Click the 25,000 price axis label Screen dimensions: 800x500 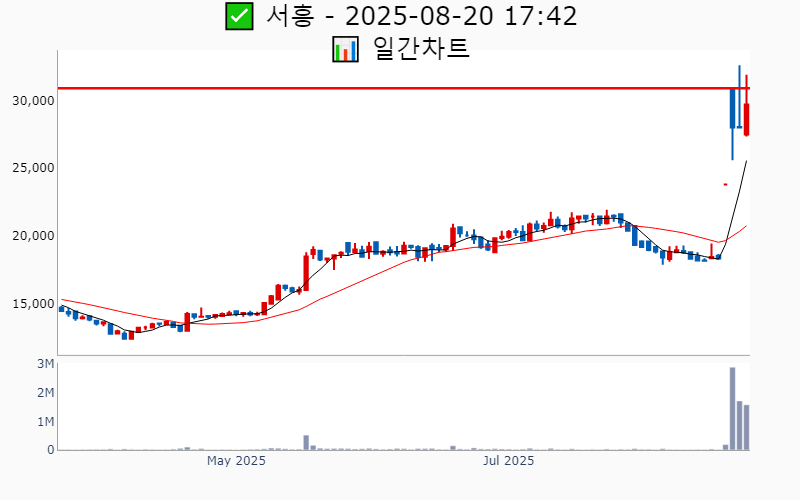[x=33, y=168]
